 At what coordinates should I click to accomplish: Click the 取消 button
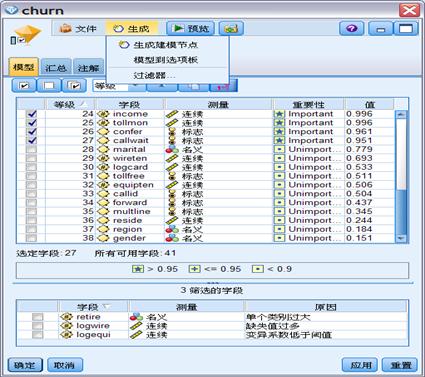(65, 365)
